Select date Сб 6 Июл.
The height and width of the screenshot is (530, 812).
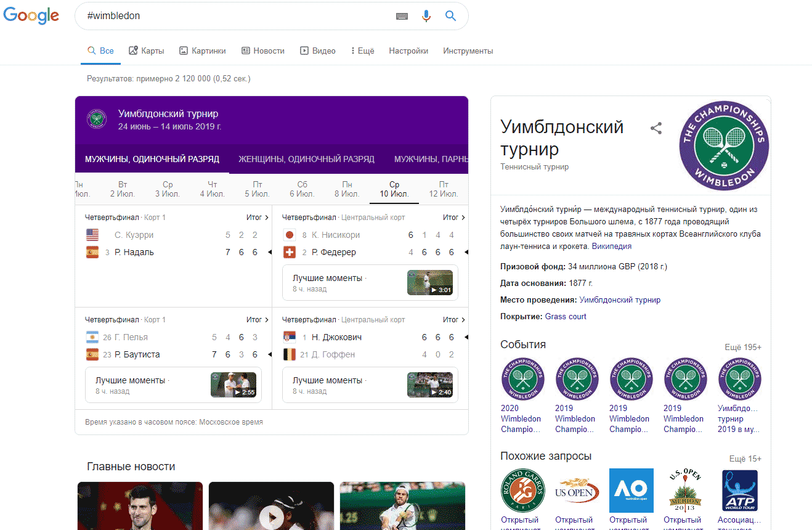pos(302,189)
